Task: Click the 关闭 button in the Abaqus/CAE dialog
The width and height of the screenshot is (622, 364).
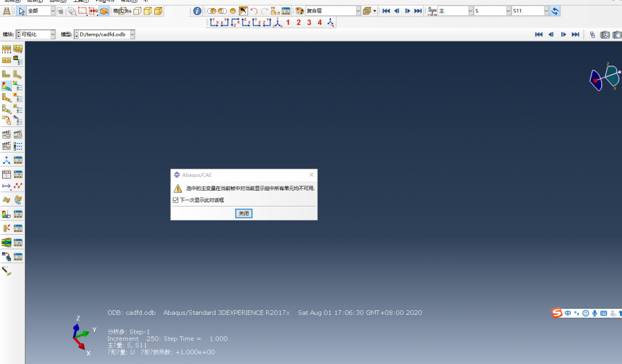Action: pos(243,213)
